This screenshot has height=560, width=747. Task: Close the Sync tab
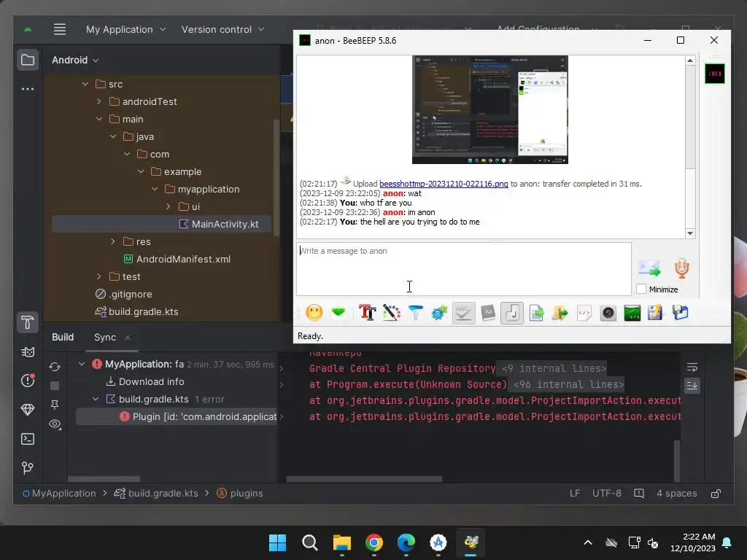click(x=128, y=338)
